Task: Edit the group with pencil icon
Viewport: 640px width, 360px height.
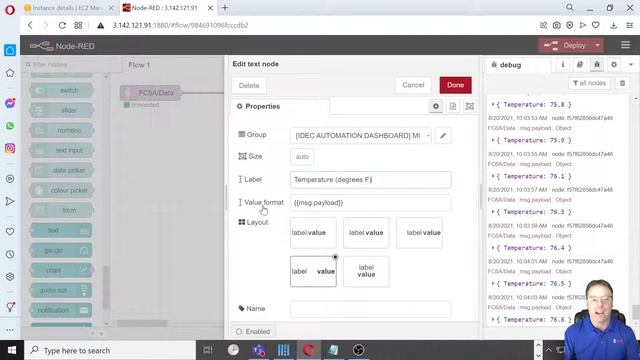Action: pos(443,136)
